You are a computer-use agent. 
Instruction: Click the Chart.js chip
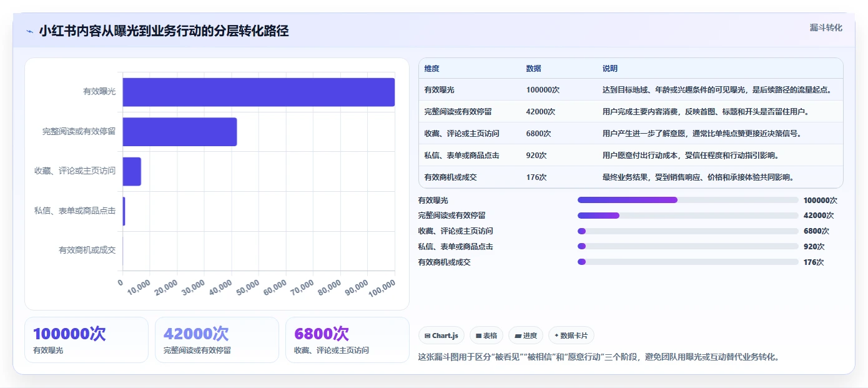coord(441,336)
